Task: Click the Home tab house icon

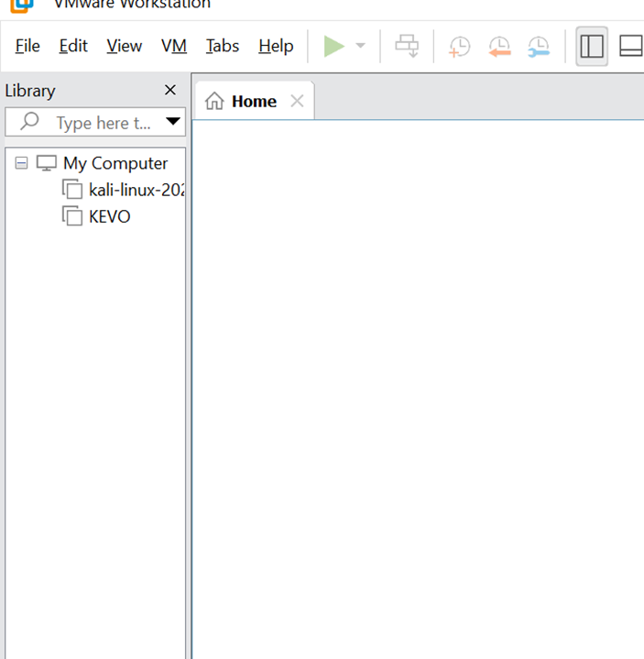Action: tap(214, 101)
